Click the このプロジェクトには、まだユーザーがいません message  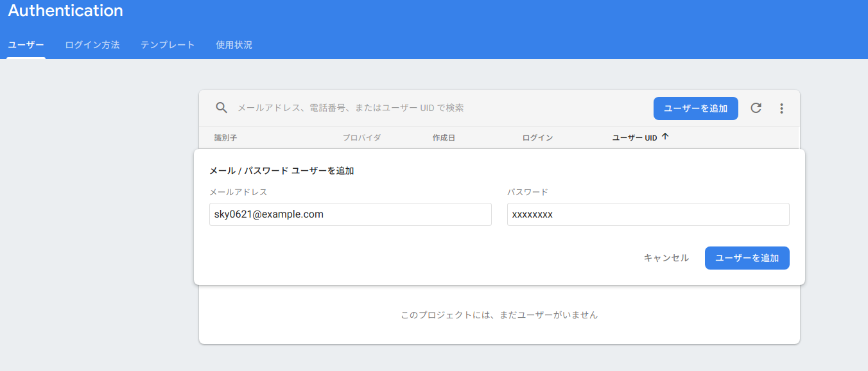coord(499,315)
